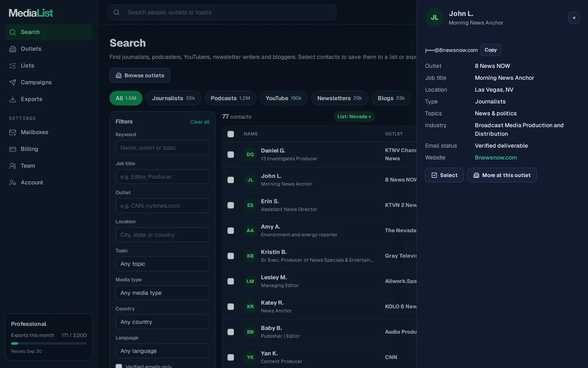Click More at this outlet button

pyautogui.click(x=502, y=175)
